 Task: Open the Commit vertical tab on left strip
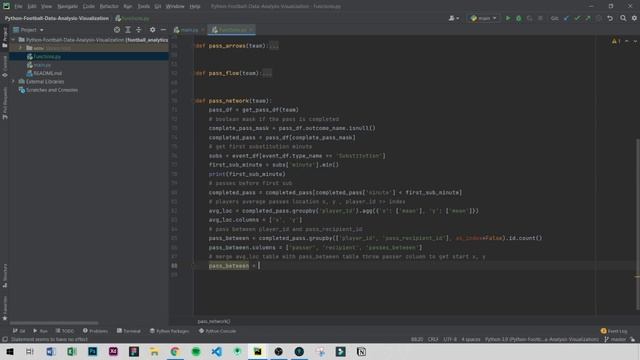pos(4,67)
